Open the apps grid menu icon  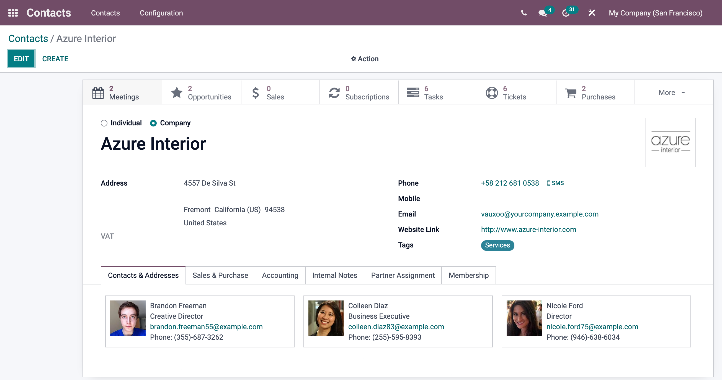13,13
